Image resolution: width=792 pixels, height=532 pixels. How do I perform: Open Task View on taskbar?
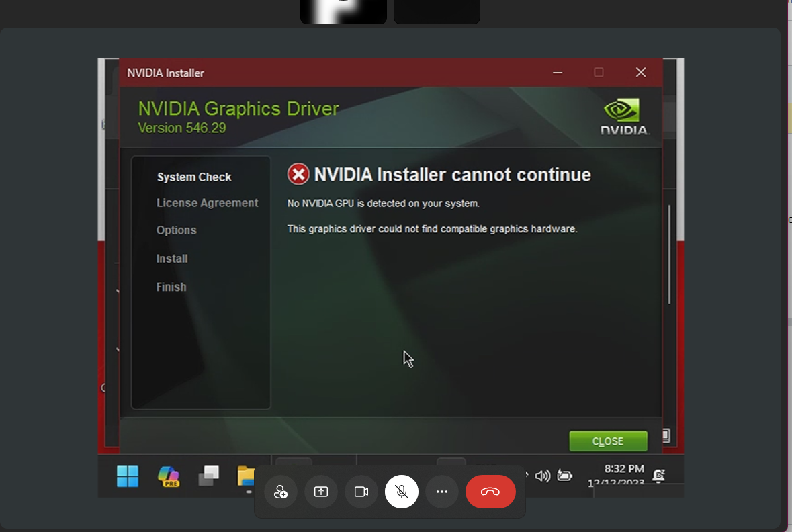[x=209, y=476]
